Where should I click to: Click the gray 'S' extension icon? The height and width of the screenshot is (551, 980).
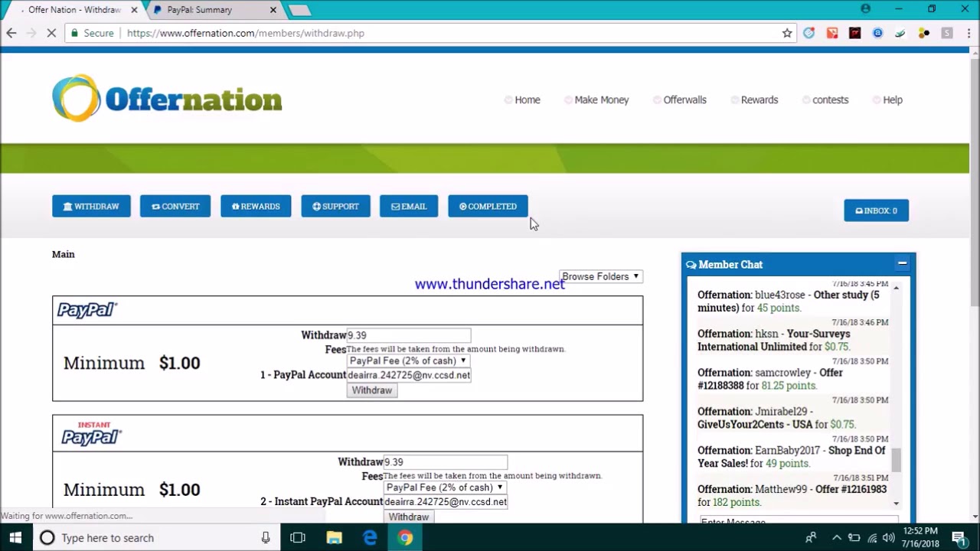[947, 33]
